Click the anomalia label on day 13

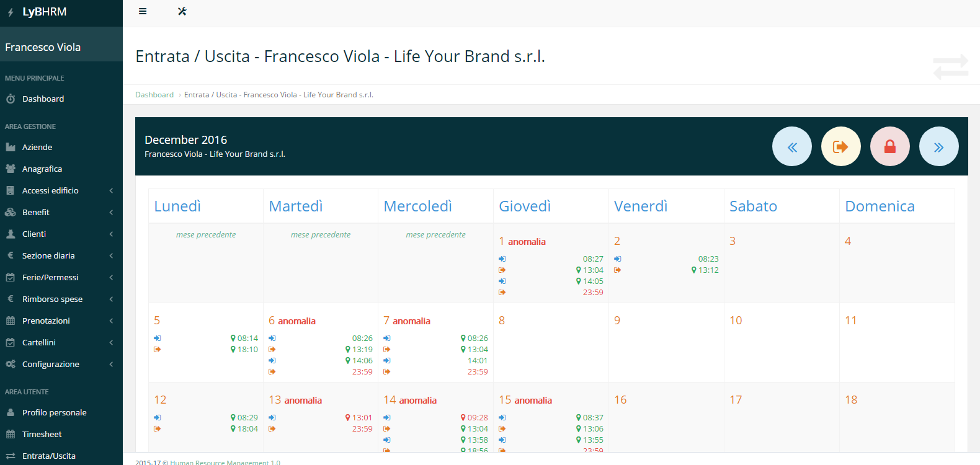[303, 401]
